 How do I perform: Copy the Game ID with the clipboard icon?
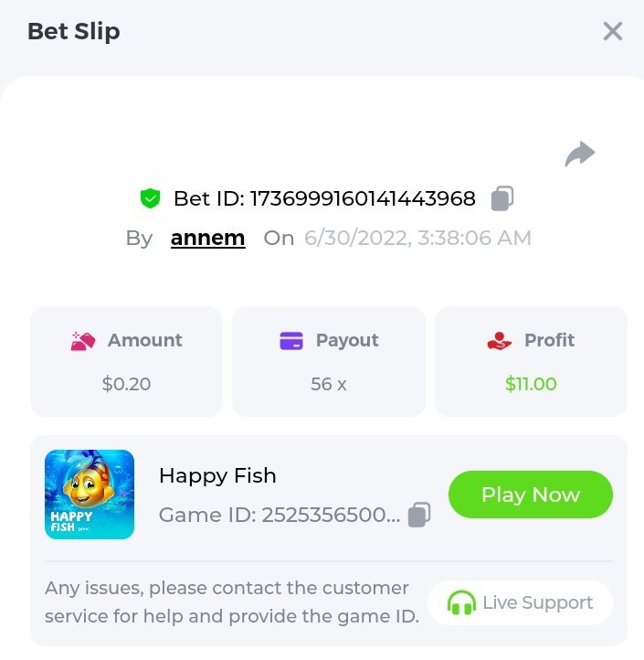pos(419,515)
